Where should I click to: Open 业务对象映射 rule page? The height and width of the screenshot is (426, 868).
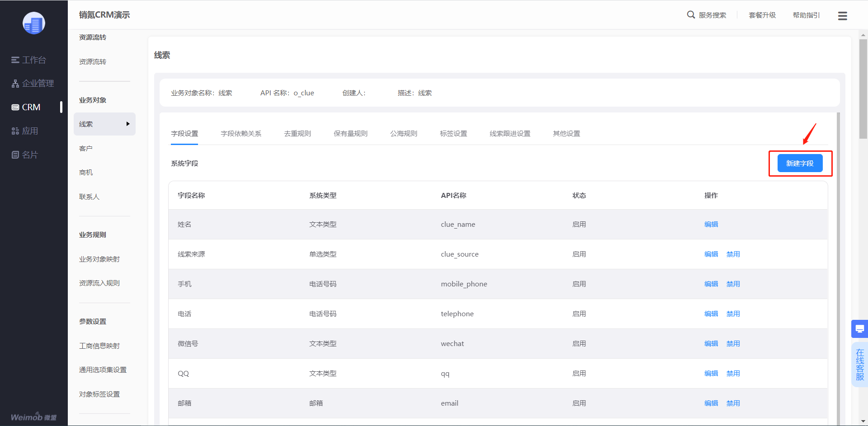[99, 259]
